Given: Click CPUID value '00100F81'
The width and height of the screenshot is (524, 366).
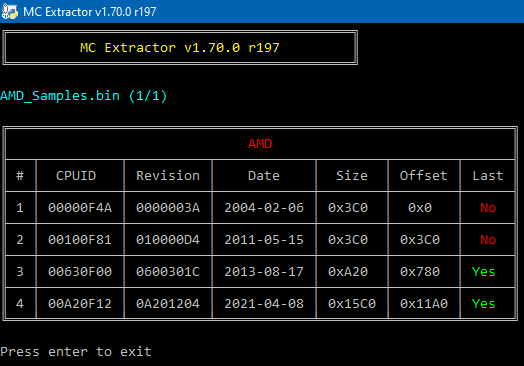Looking at the screenshot, I should click(80, 240).
